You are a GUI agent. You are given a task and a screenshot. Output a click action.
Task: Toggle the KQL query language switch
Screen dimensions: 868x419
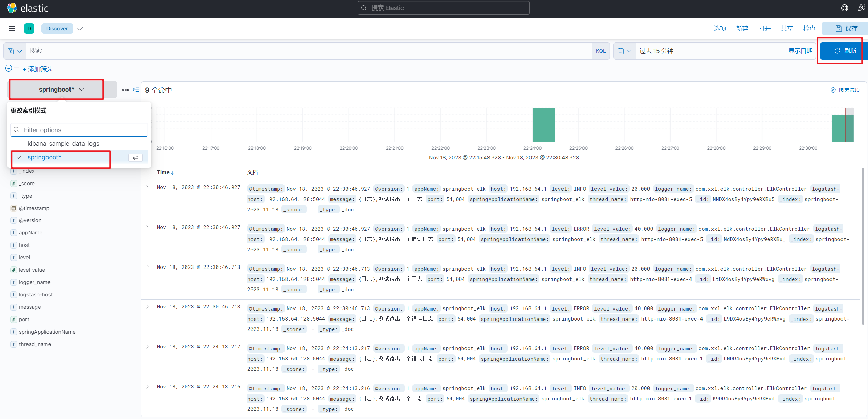point(601,51)
